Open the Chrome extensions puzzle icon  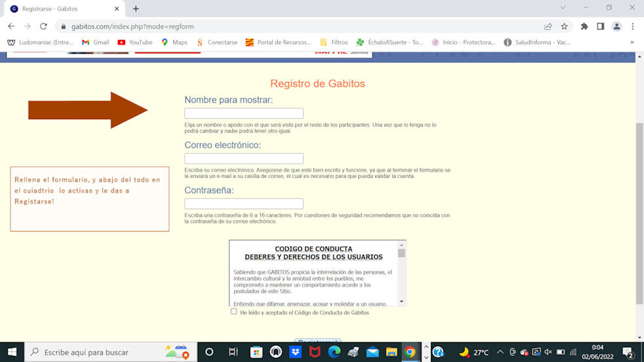584,26
